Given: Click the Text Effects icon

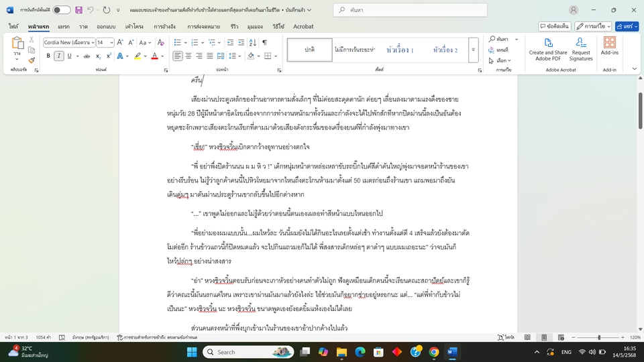Looking at the screenshot, I should coord(120,56).
